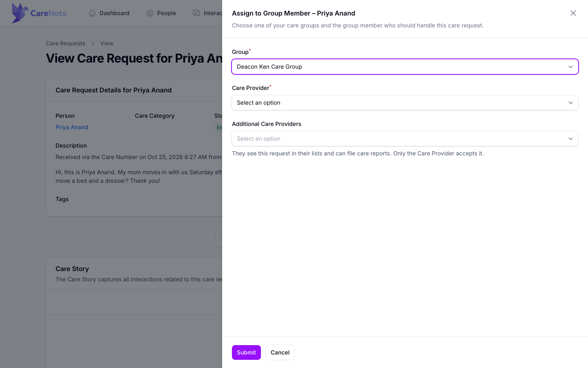Click the View breadcrumb item
This screenshot has height=368, width=588.
(107, 43)
